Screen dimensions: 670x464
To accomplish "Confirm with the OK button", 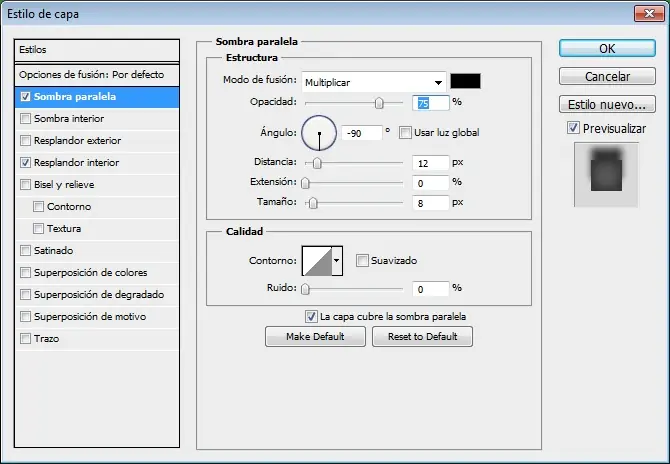I will tap(607, 48).
